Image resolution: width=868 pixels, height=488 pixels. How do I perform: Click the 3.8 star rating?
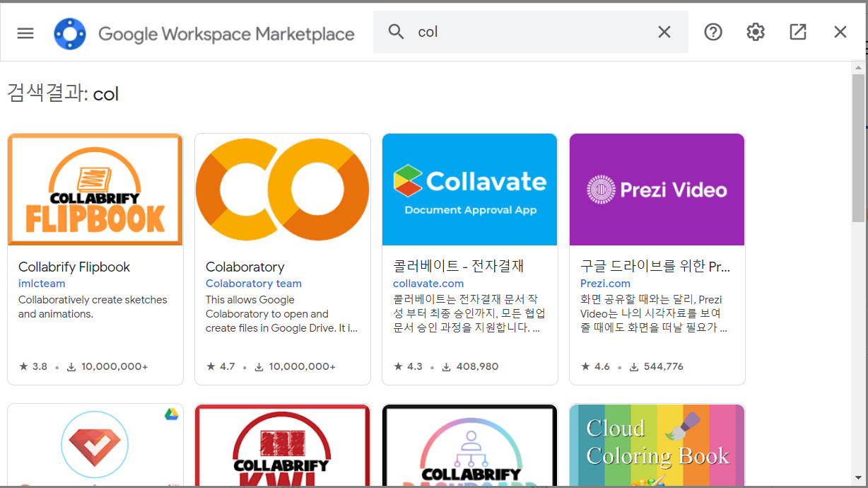[x=33, y=366]
